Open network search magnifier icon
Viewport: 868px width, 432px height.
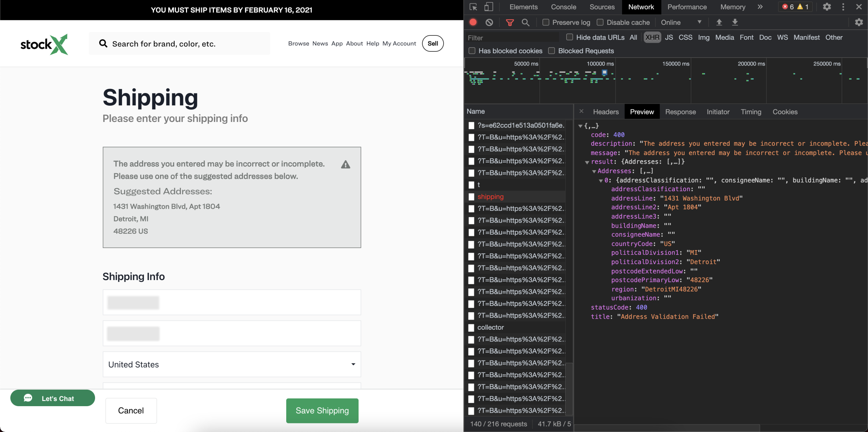pos(525,22)
